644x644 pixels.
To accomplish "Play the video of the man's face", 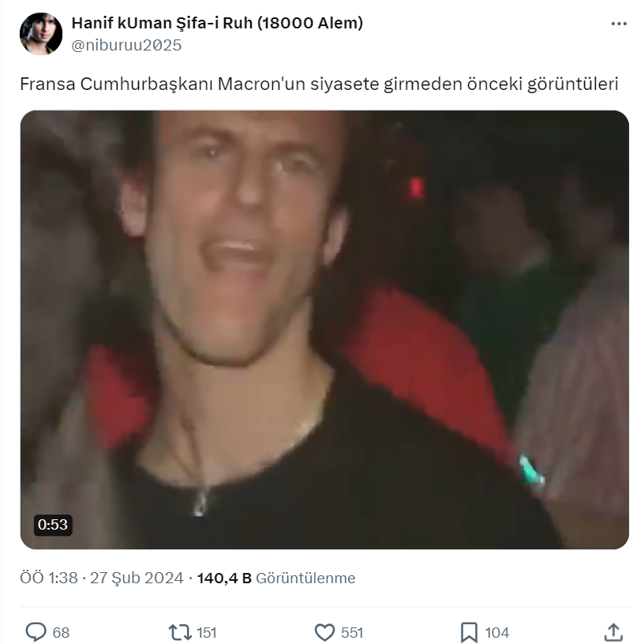I will (324, 329).
